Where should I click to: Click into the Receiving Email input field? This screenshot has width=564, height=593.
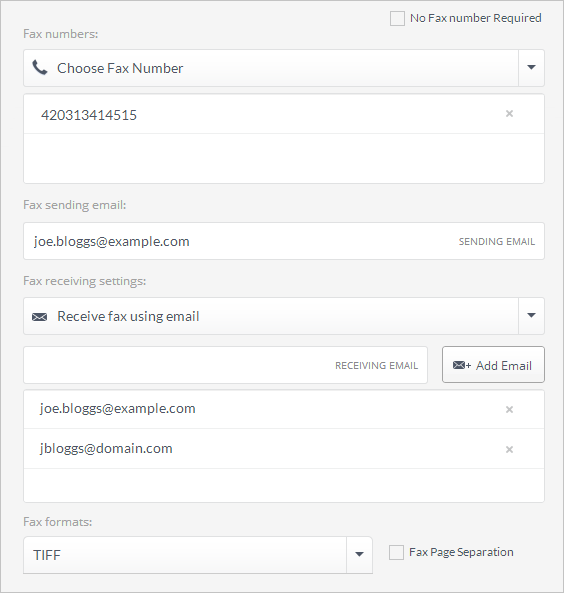click(225, 365)
